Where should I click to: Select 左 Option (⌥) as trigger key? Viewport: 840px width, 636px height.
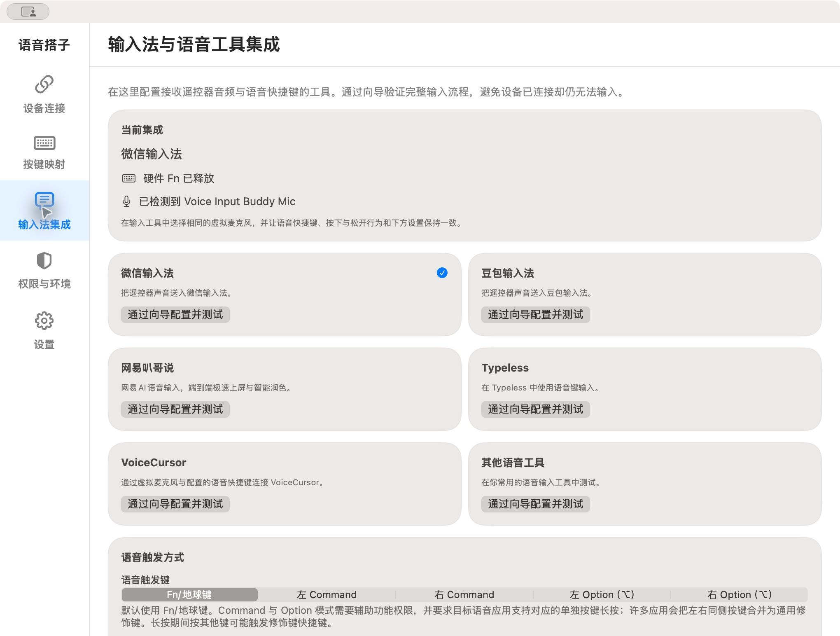pyautogui.click(x=602, y=595)
